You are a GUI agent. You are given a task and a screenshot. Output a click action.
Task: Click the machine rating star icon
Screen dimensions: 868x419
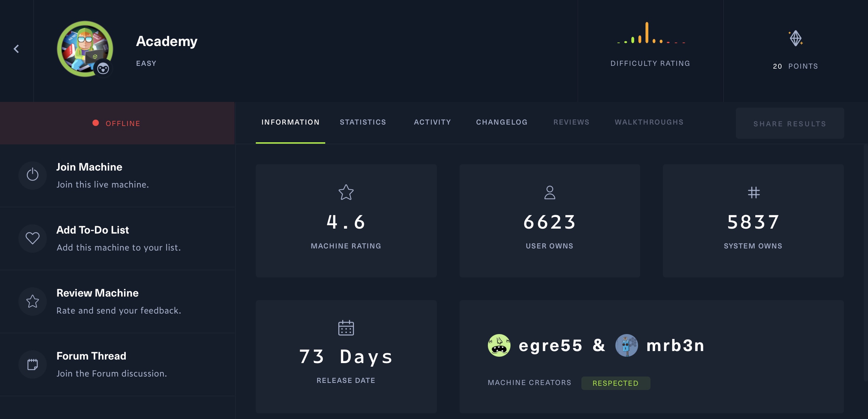(346, 193)
